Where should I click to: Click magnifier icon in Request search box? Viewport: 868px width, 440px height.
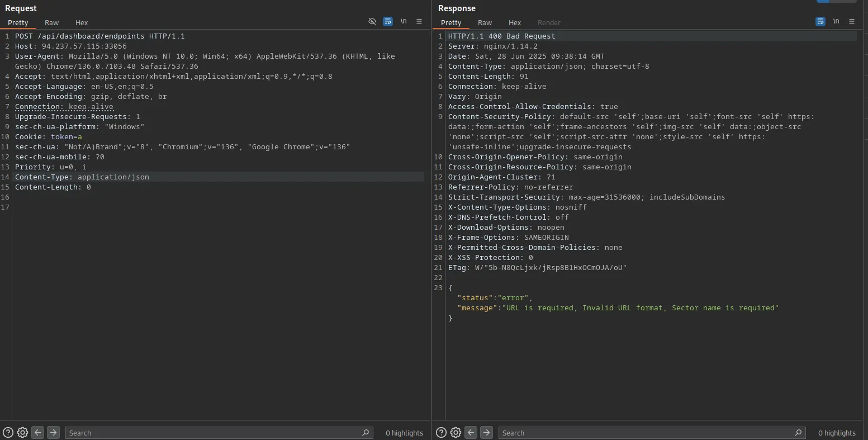[x=366, y=432]
